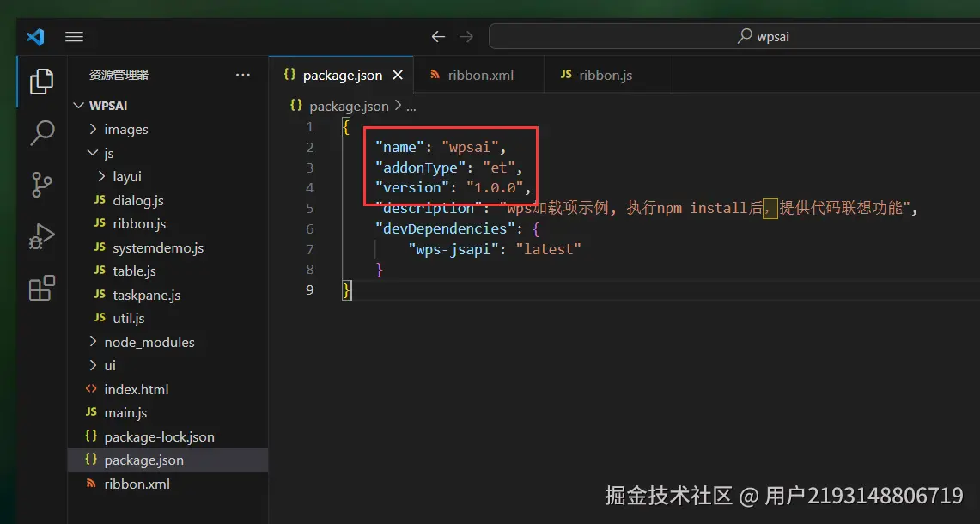
Task: Expand the node_modules folder
Action: (167, 342)
